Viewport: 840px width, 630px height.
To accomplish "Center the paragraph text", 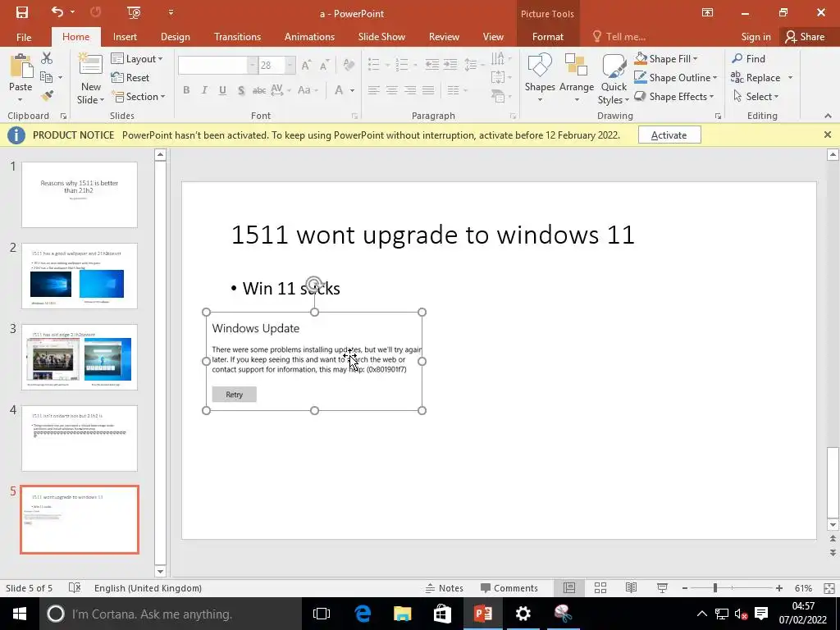I will coord(391,90).
